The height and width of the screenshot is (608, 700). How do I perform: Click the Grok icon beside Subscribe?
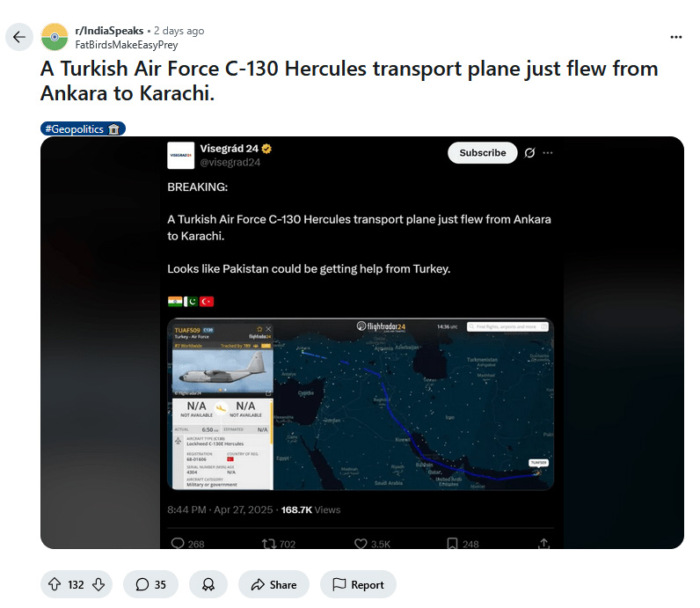coord(529,152)
